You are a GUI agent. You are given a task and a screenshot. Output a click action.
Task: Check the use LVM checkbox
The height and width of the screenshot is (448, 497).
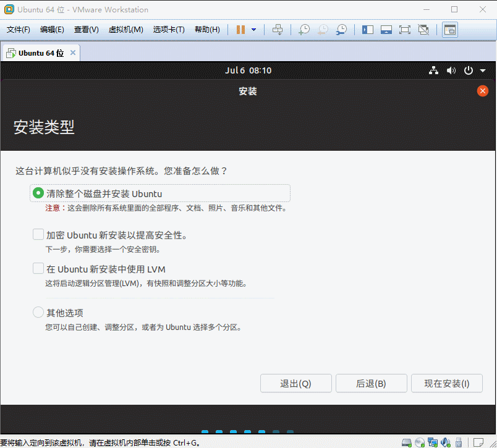[38, 269]
